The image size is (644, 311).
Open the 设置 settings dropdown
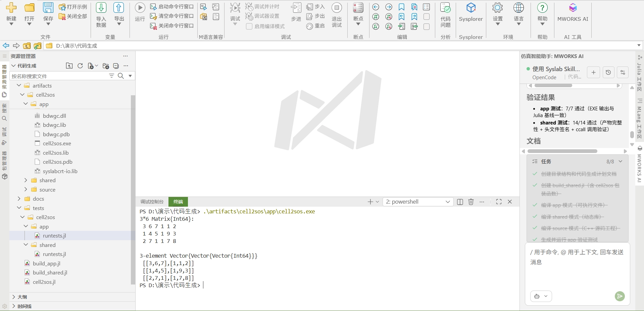tap(497, 24)
